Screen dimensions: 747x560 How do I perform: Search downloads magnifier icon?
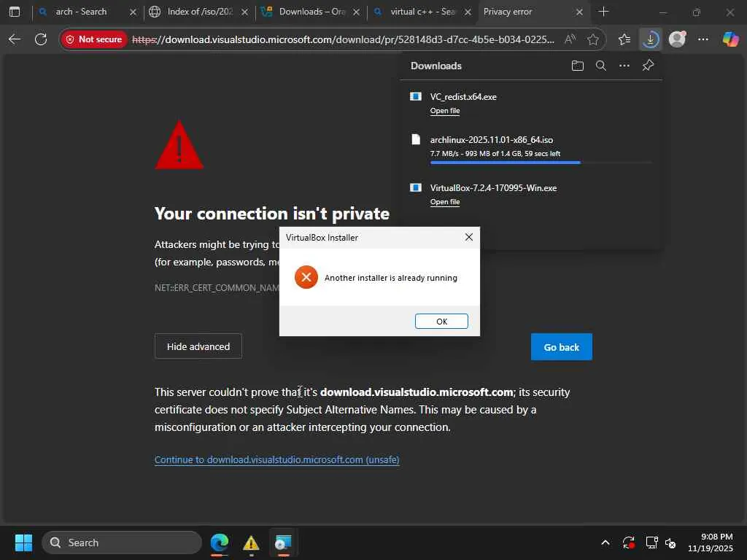tap(601, 66)
